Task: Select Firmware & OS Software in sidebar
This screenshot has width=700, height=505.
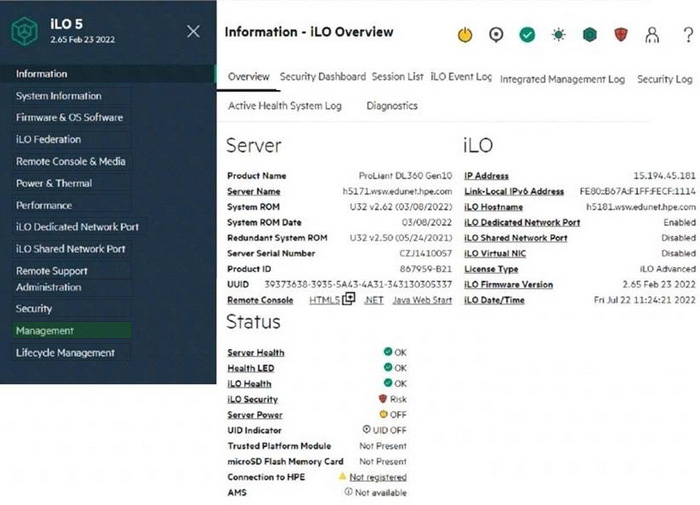Action: (x=69, y=118)
